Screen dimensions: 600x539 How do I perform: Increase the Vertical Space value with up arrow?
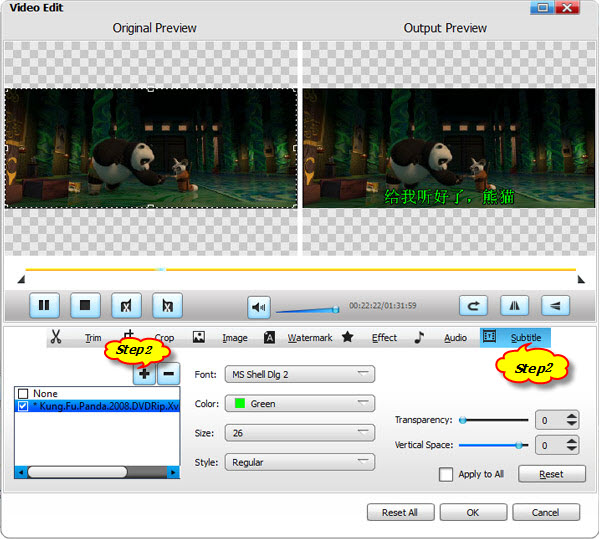(572, 441)
